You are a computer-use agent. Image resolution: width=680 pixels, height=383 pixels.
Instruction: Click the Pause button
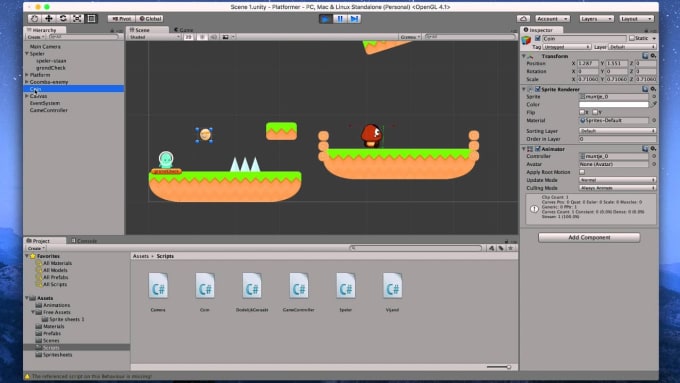pos(340,19)
